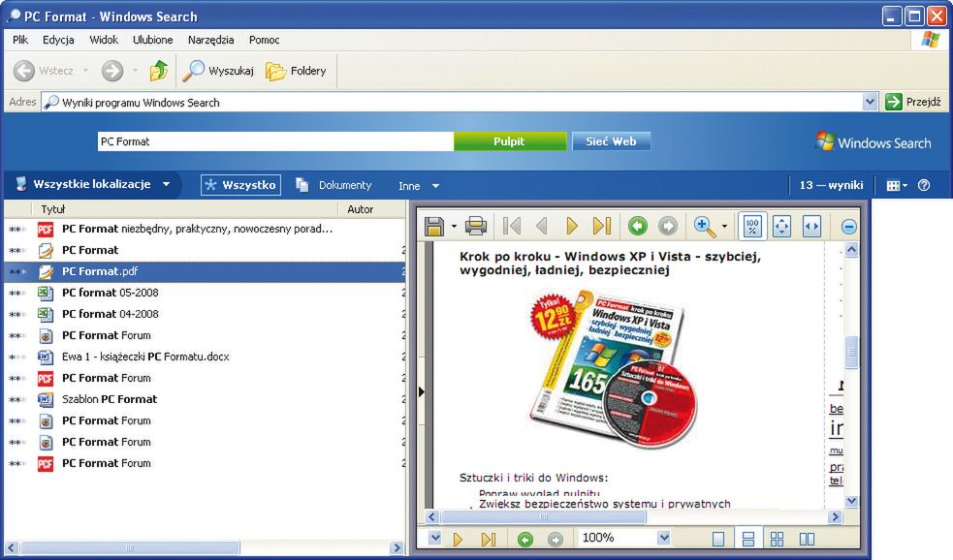The width and height of the screenshot is (953, 560).
Task: Select the Wszystko filter
Action: click(x=240, y=185)
